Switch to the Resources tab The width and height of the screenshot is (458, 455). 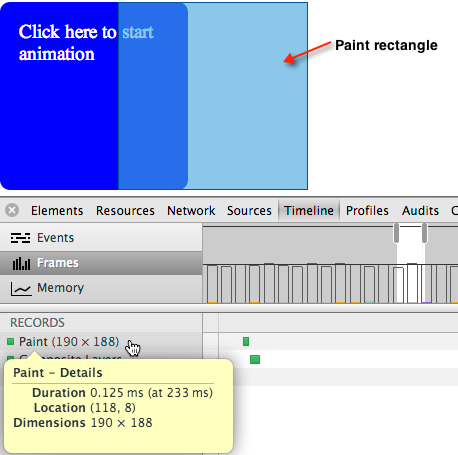tap(125, 211)
